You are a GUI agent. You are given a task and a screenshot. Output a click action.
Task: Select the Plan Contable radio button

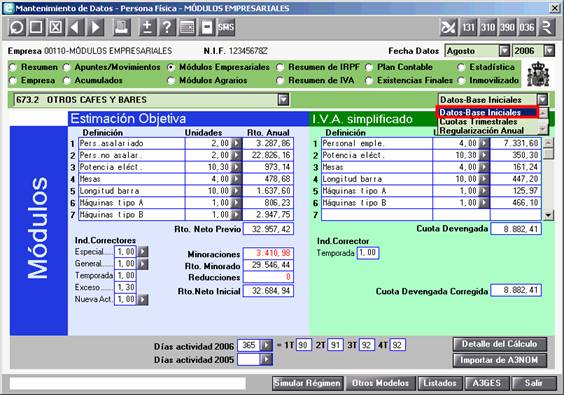click(x=369, y=67)
